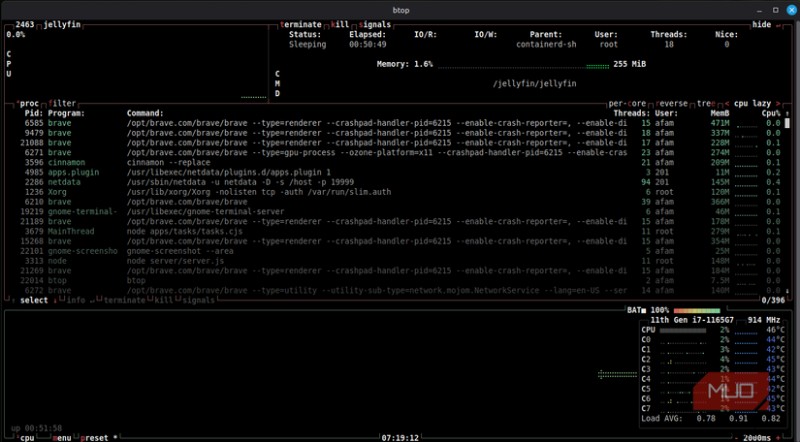Click select in the process list bottom bar
The width and height of the screenshot is (800, 442).
pyautogui.click(x=34, y=300)
